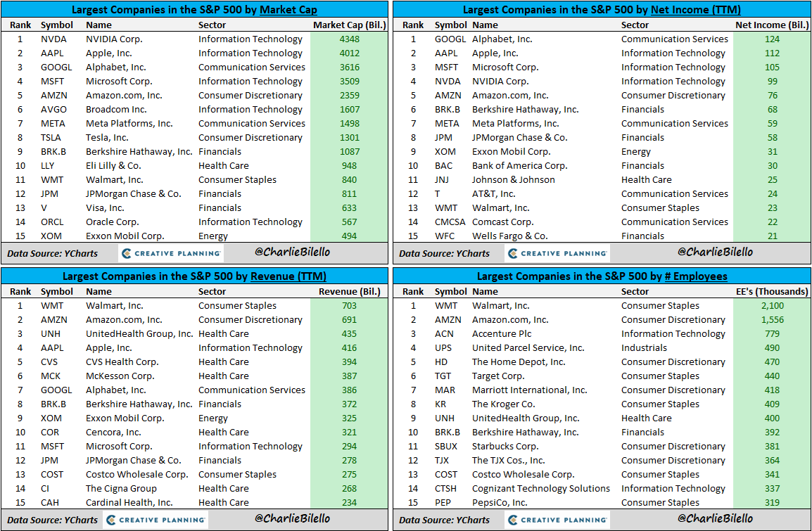Click the green NVIDIA market cap cell 4348
Image resolution: width=812 pixels, height=531 pixels.
[x=348, y=39]
